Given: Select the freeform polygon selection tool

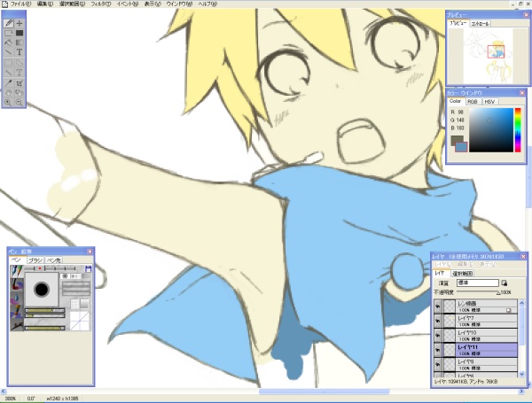Looking at the screenshot, I should click(x=20, y=63).
